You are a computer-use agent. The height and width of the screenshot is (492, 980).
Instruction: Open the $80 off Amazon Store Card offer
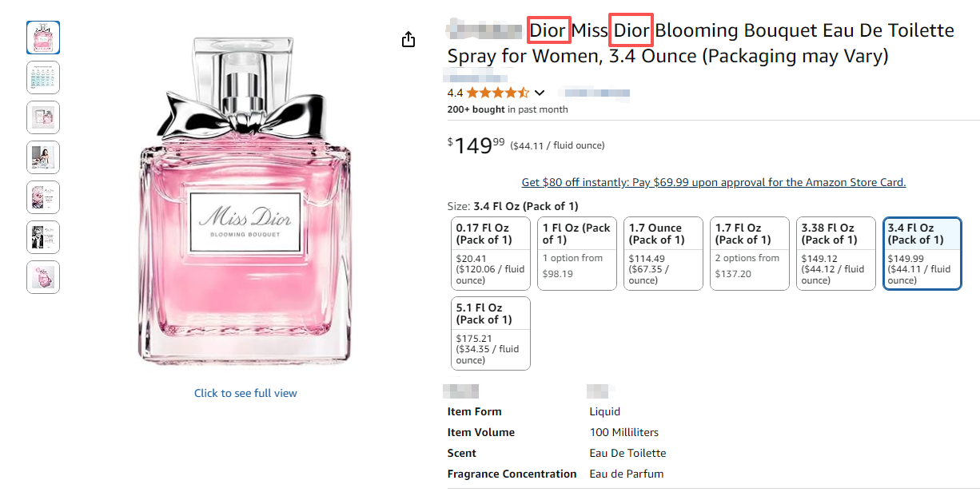(x=713, y=182)
